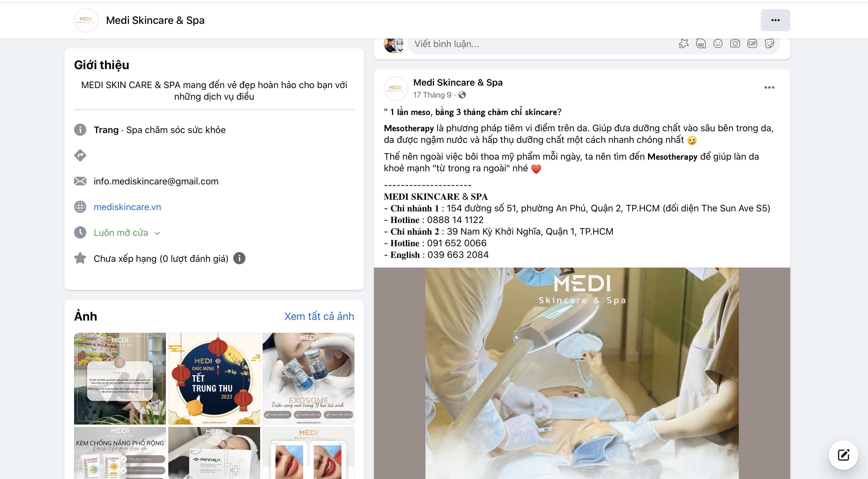Click the compose new message icon
This screenshot has height=479, width=868.
(843, 455)
